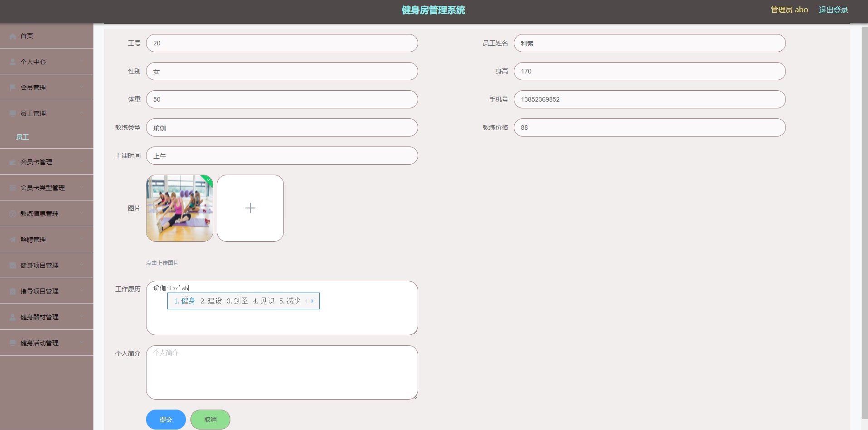Screen dimensions: 868x430
Task: Select the 解聘管理 sidebar icon
Action: pos(12,239)
